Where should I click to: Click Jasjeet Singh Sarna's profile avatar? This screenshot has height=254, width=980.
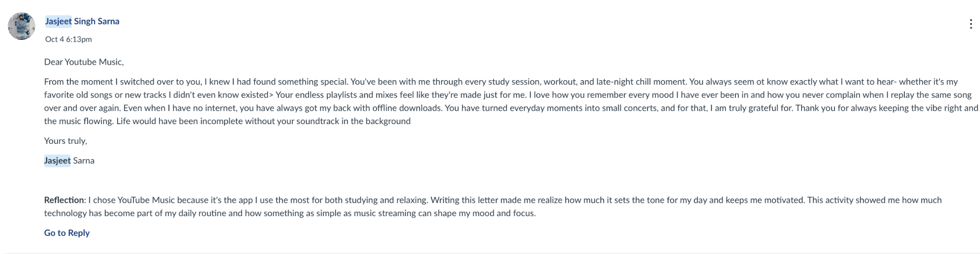tap(22, 26)
